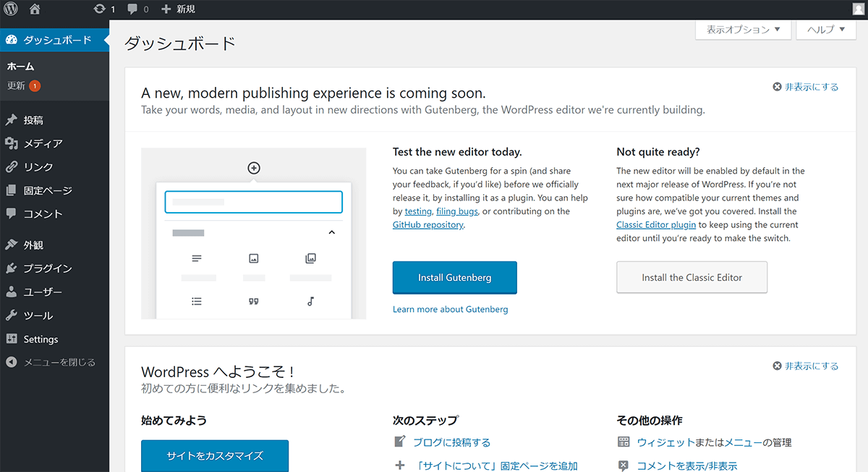
Task: Click the paintbrush icon for 外観
Action: tap(11, 245)
